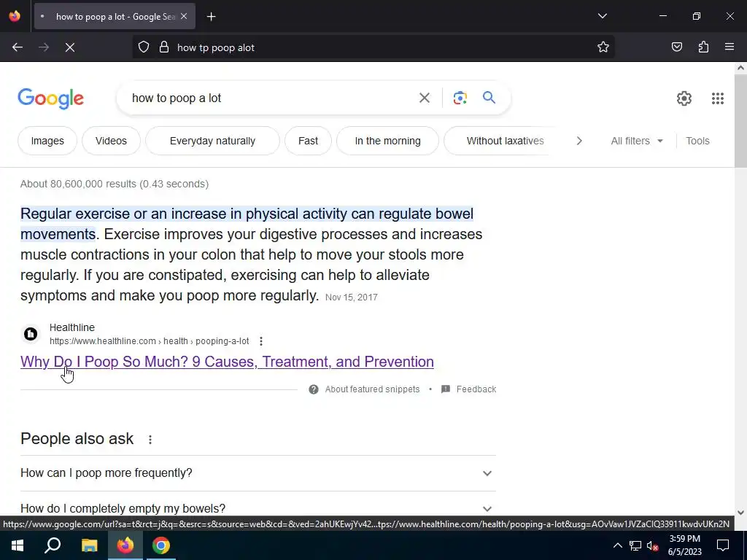Show more filter chips with right arrow
This screenshot has width=747, height=560.
pyautogui.click(x=579, y=141)
